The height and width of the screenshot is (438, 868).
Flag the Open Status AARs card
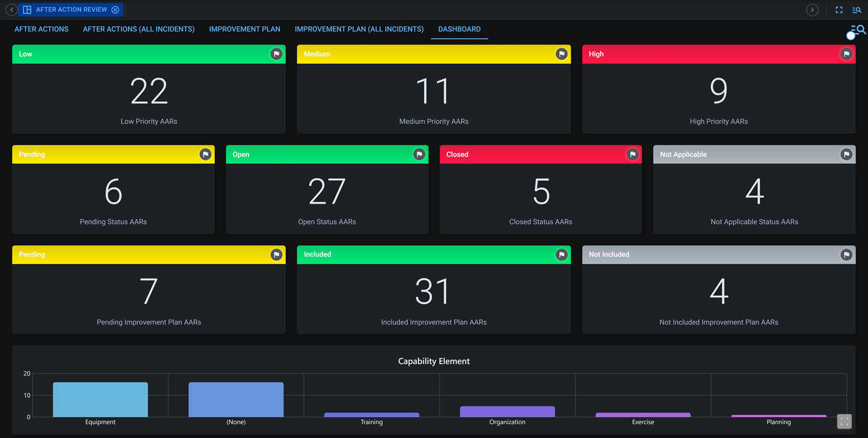pos(419,154)
